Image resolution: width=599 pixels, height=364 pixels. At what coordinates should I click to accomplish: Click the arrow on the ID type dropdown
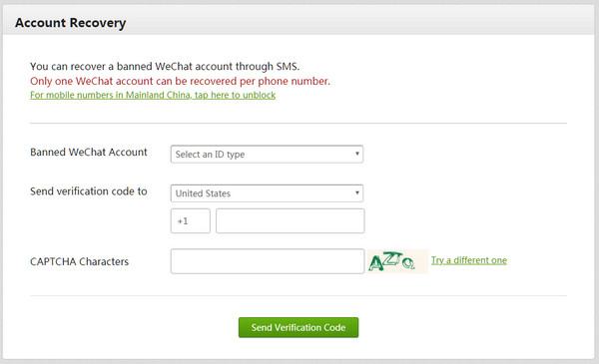click(x=356, y=154)
